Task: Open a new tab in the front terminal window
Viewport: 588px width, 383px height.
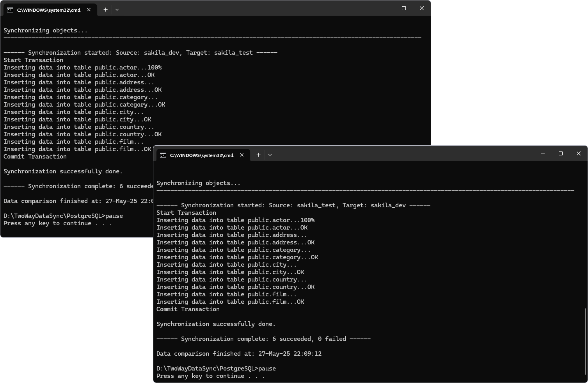Action: pyautogui.click(x=258, y=155)
